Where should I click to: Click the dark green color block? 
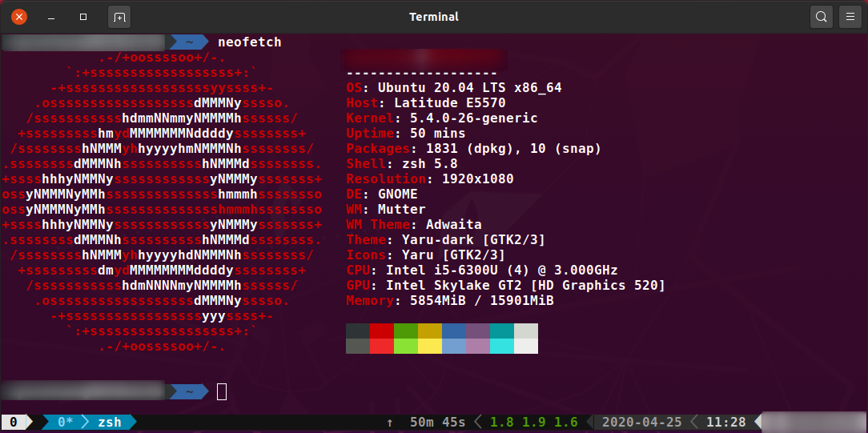click(406, 331)
